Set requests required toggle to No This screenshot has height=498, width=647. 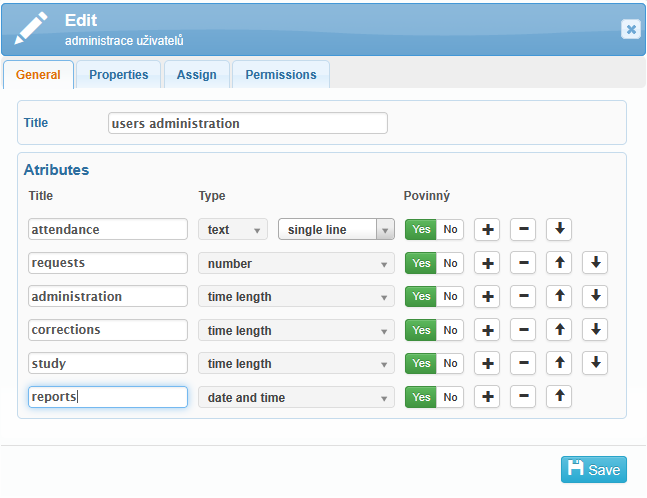click(451, 263)
